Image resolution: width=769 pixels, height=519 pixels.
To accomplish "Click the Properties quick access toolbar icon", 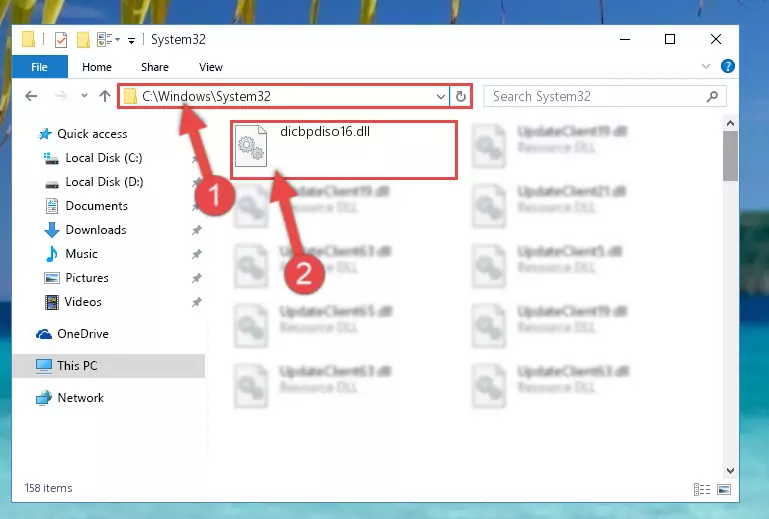I will [x=61, y=40].
